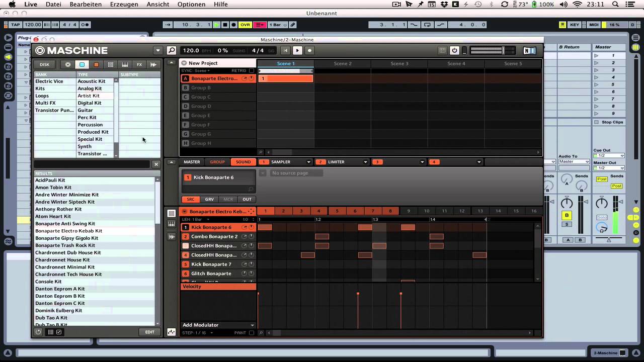Toggle the PAINT checkbox
This screenshot has width=644, height=362.
(252, 333)
